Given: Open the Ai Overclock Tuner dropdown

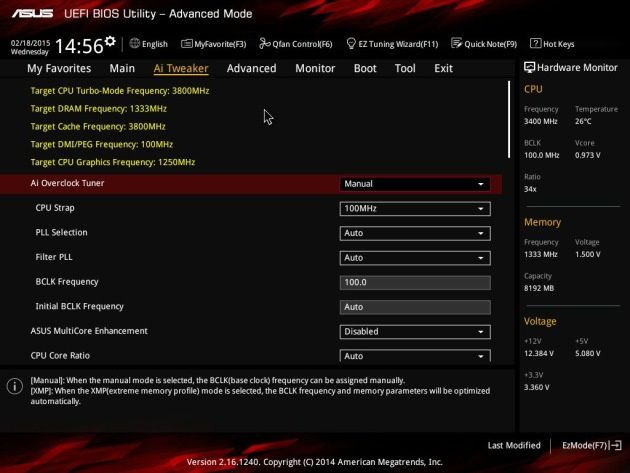Looking at the screenshot, I should coord(415,184).
